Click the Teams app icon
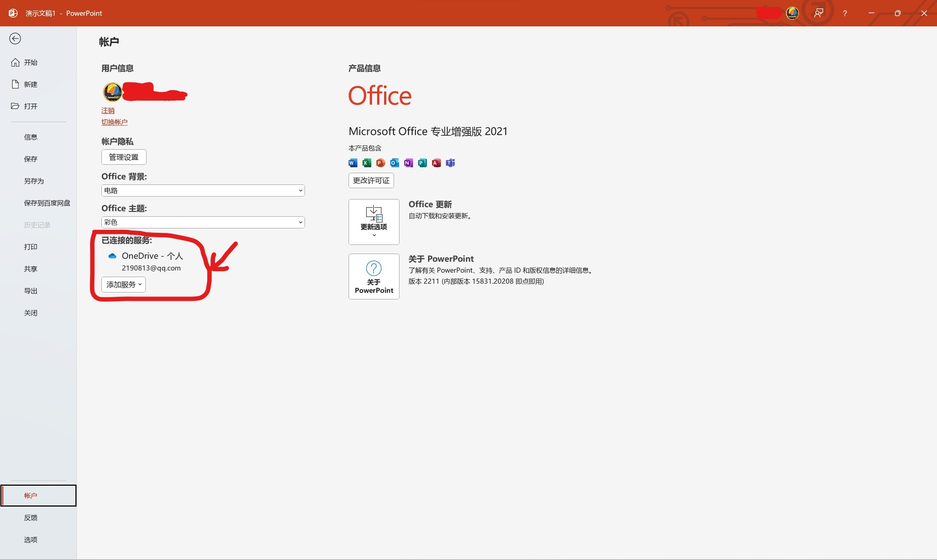 (x=450, y=163)
